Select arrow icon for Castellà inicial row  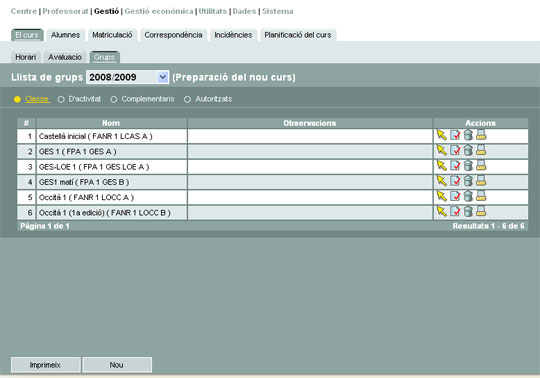click(x=442, y=135)
